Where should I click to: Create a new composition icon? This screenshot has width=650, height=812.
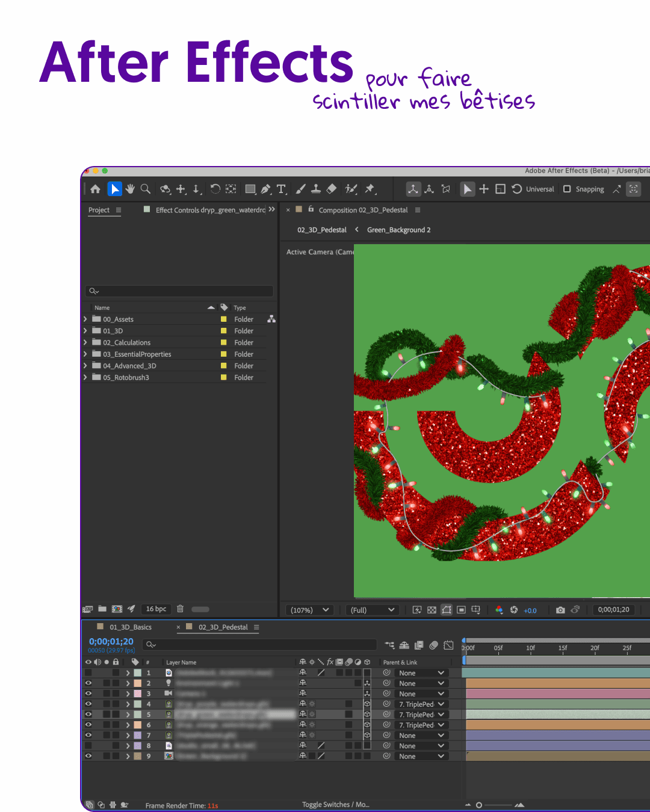tap(117, 609)
